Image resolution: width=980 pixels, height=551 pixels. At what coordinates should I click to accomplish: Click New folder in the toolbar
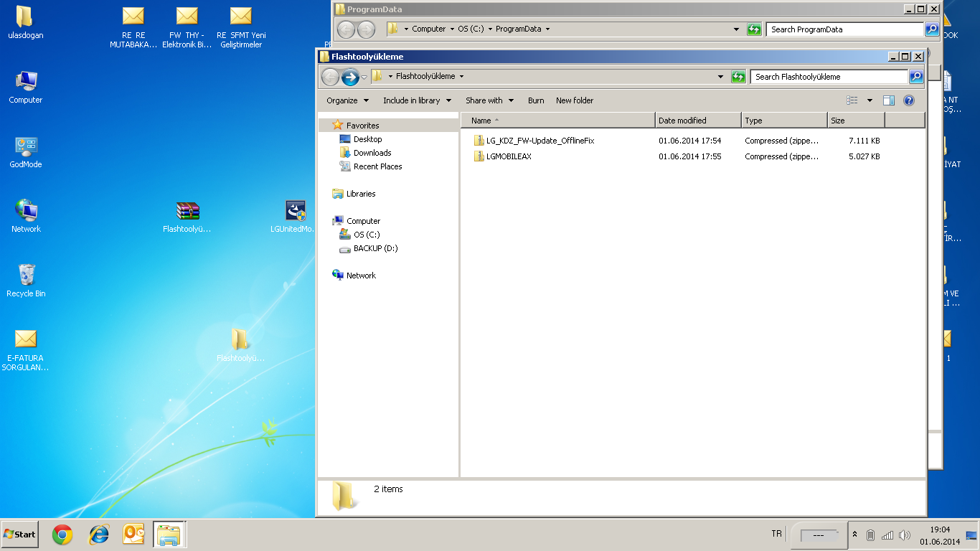coord(575,100)
